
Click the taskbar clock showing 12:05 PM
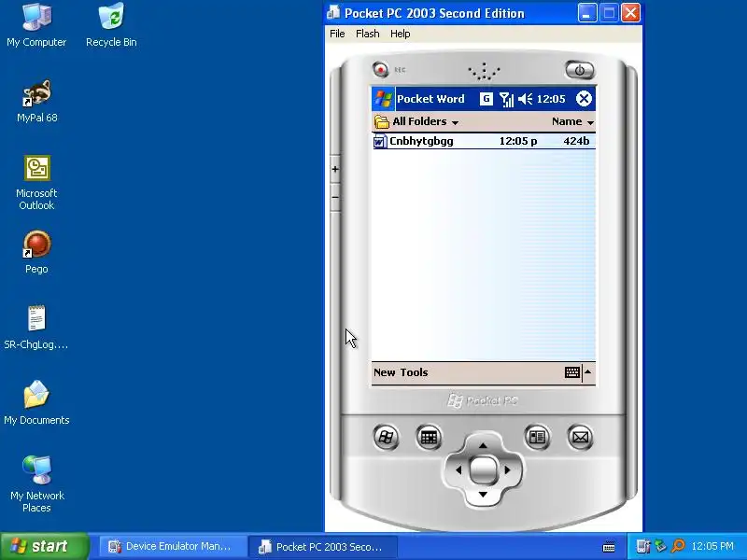[x=712, y=546]
